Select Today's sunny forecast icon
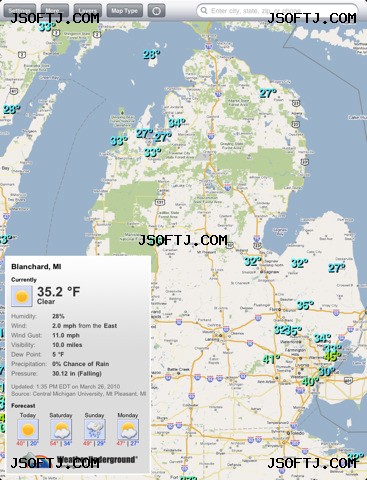367x480 pixels. [x=28, y=429]
